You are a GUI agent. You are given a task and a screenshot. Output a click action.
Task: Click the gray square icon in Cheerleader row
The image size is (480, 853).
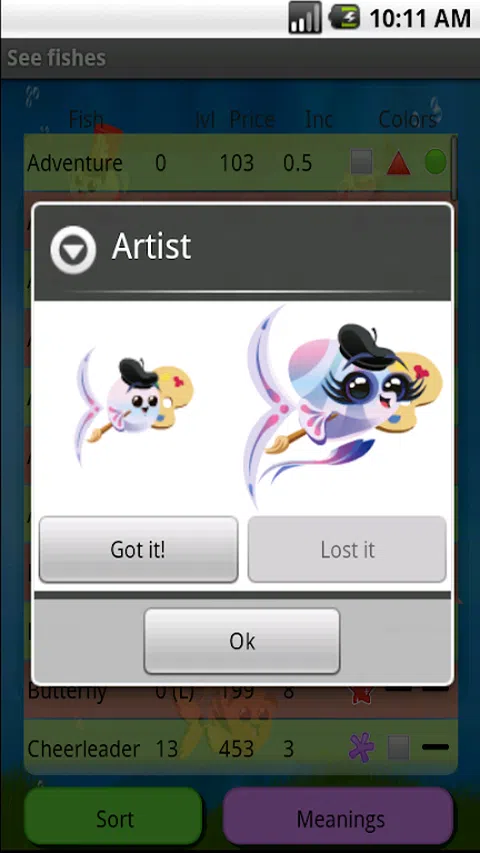click(398, 748)
